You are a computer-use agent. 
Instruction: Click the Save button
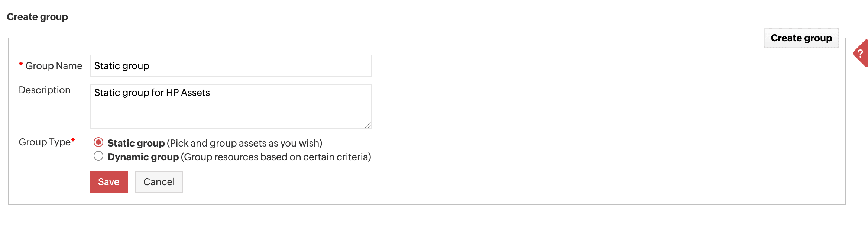point(108,182)
